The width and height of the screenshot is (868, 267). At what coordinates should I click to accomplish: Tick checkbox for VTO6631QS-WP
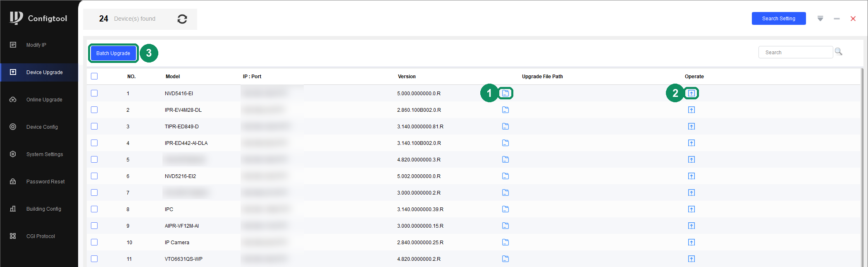tap(94, 259)
